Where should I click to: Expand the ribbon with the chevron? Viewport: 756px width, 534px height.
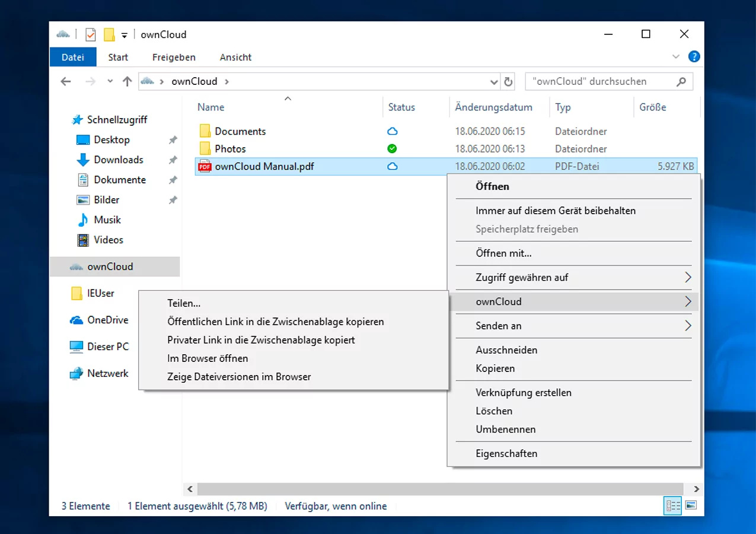(x=676, y=57)
